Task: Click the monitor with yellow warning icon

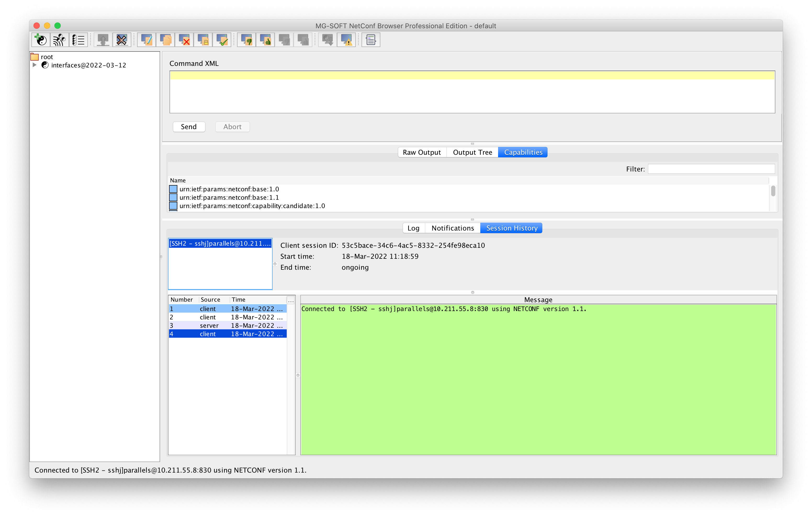Action: point(346,40)
